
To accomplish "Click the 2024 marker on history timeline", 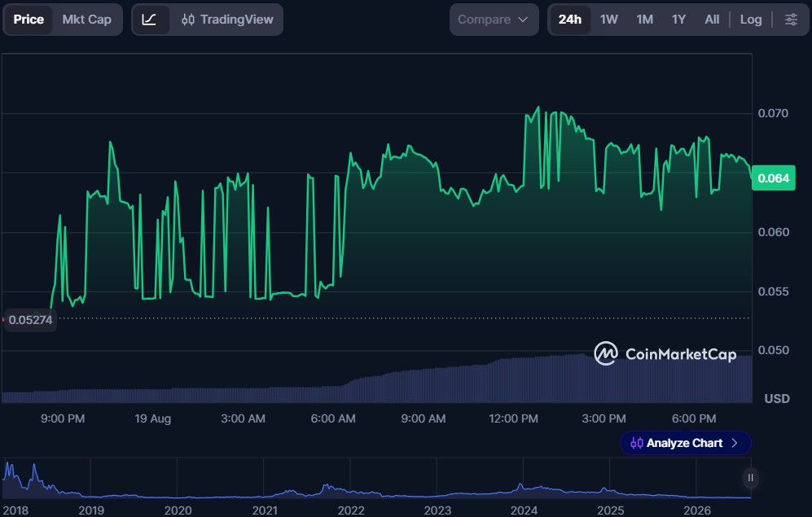I will [524, 510].
